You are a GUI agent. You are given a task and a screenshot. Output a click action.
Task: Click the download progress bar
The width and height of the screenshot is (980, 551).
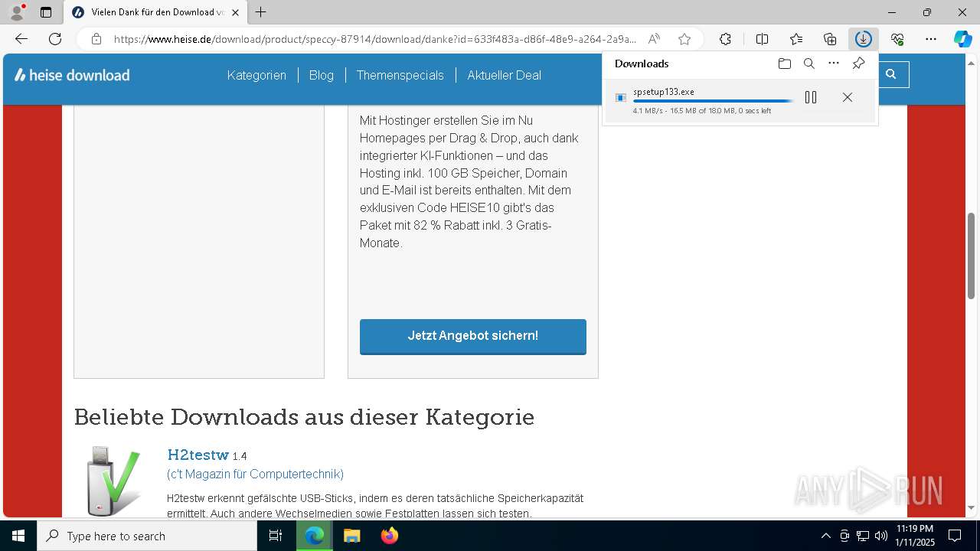(713, 101)
